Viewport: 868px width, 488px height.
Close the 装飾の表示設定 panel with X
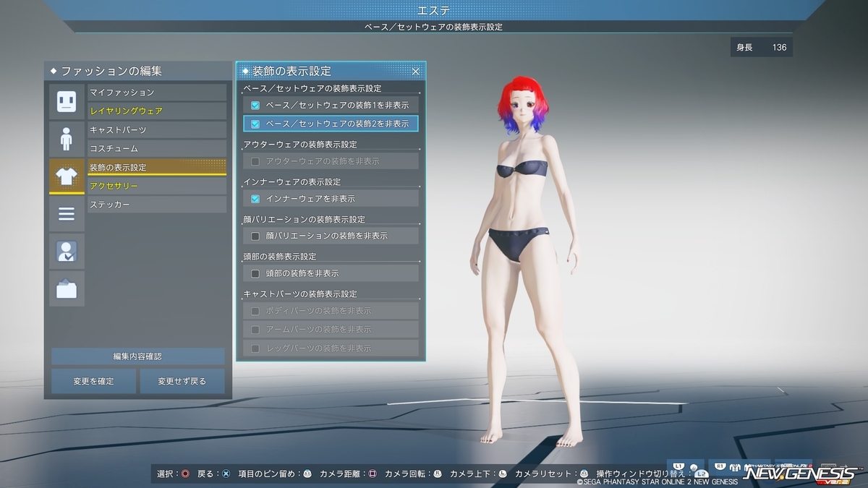[416, 71]
